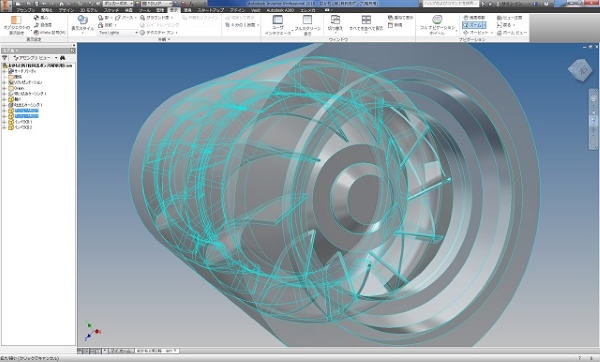600x362 pixels.
Task: Toggle the iMate glyph display
Action: point(50,33)
